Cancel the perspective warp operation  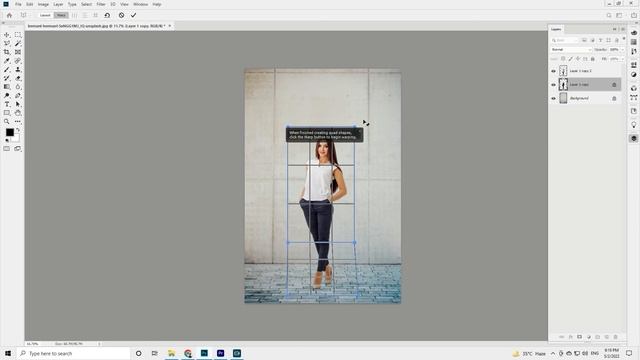[122, 15]
